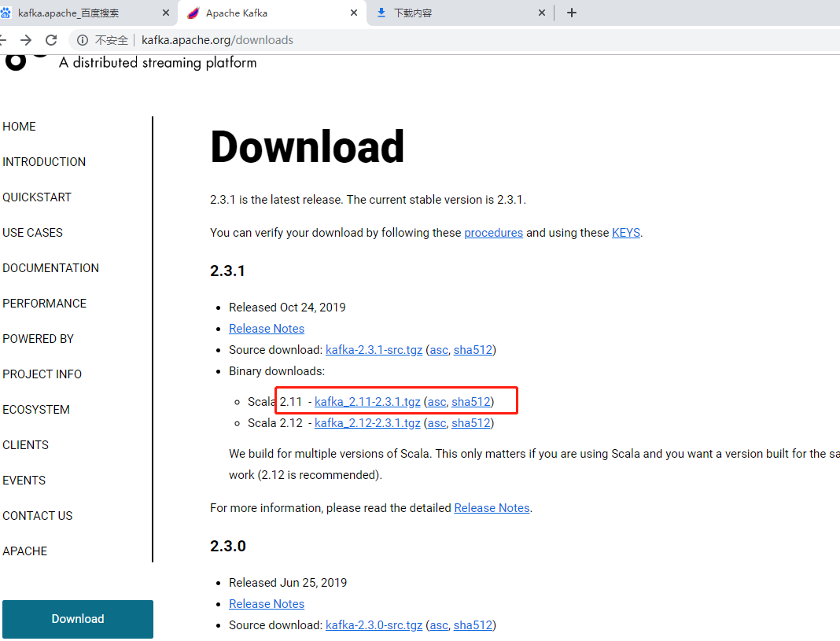Image resolution: width=840 pixels, height=641 pixels.
Task: Close the 下载内容 tab
Action: (x=542, y=13)
